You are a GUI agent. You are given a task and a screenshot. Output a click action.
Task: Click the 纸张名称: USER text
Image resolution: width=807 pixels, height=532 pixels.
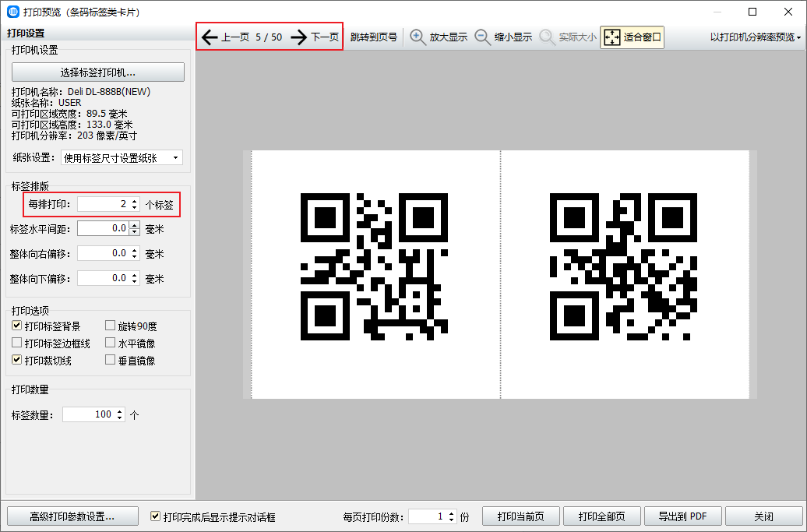pos(46,102)
